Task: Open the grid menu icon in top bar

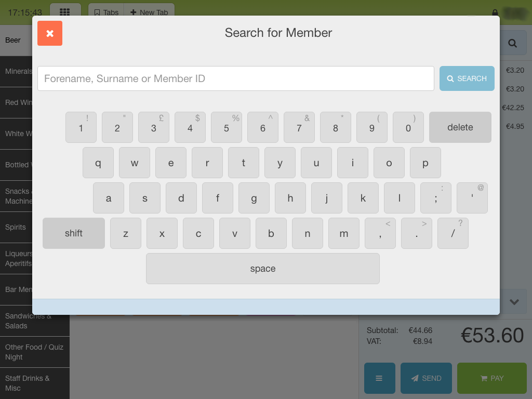Action: tap(65, 11)
